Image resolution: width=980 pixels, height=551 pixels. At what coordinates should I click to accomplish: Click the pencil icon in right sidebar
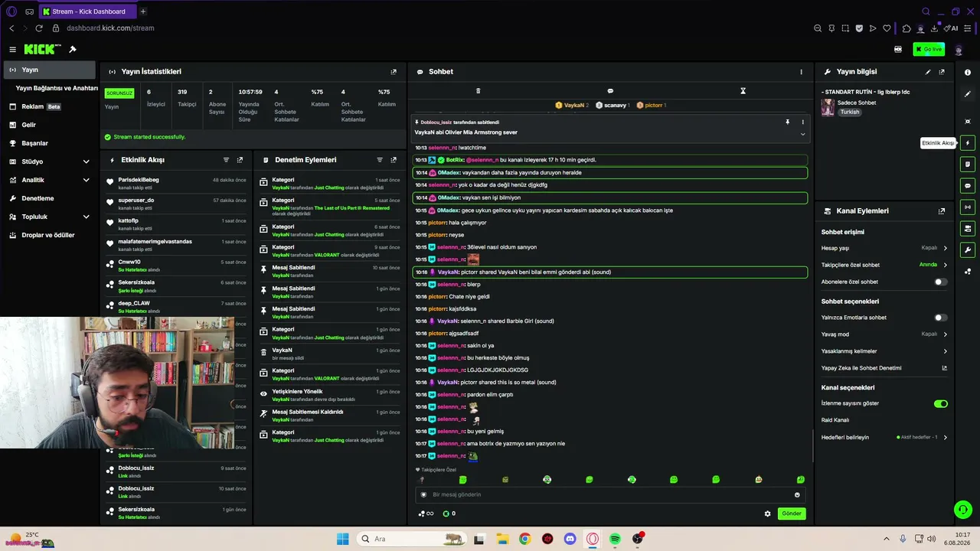[968, 94]
